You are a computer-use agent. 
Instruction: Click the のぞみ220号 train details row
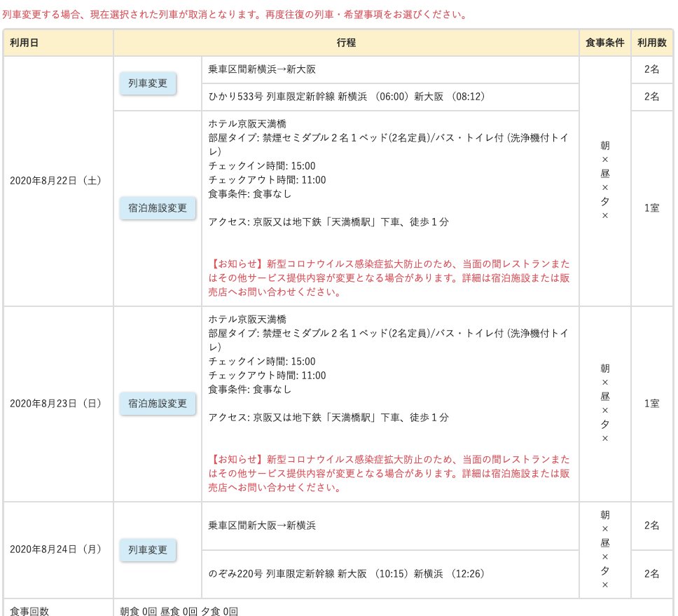coord(390,574)
